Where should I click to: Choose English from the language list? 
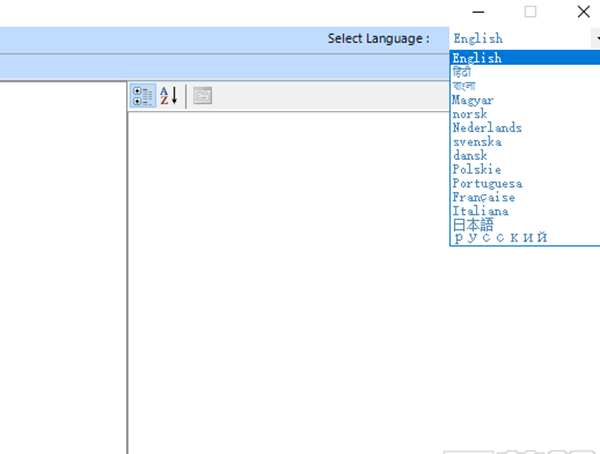click(525, 58)
